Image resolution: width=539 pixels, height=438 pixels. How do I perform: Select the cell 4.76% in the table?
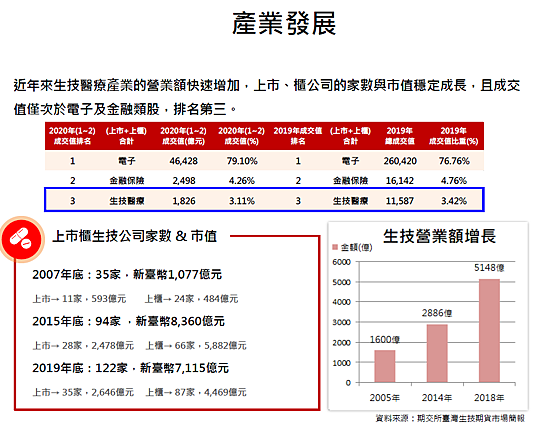454,181
